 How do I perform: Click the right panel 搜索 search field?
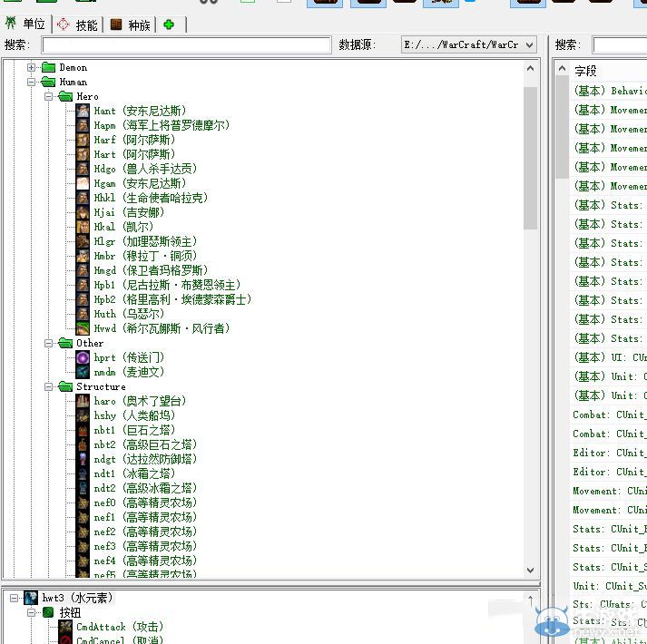pyautogui.click(x=620, y=45)
